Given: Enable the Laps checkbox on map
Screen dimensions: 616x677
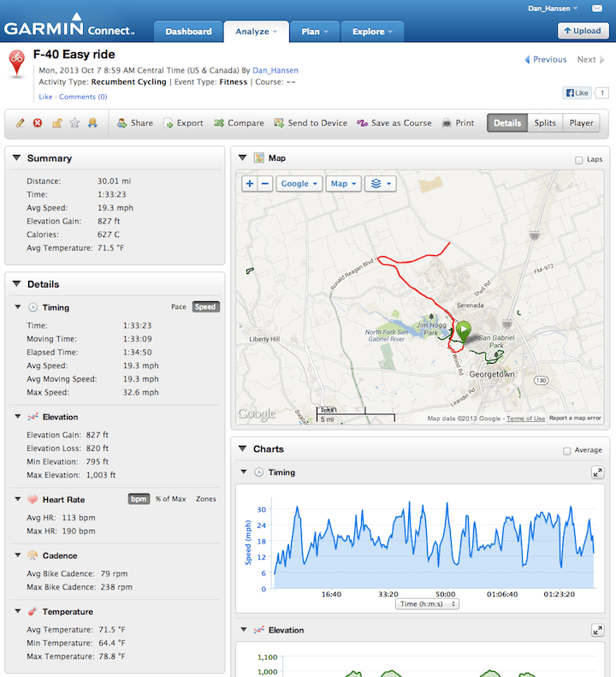Looking at the screenshot, I should (579, 160).
